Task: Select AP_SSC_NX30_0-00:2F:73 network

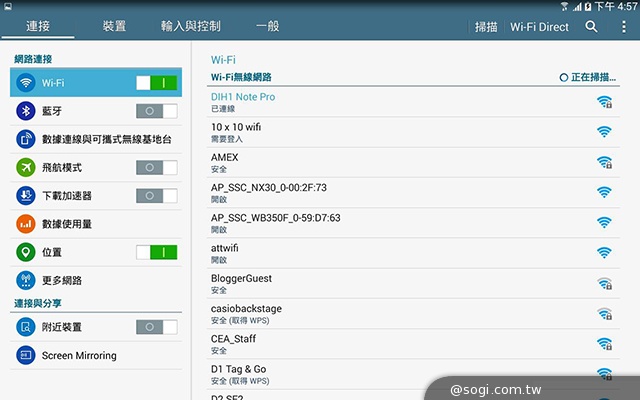Action: (x=413, y=193)
